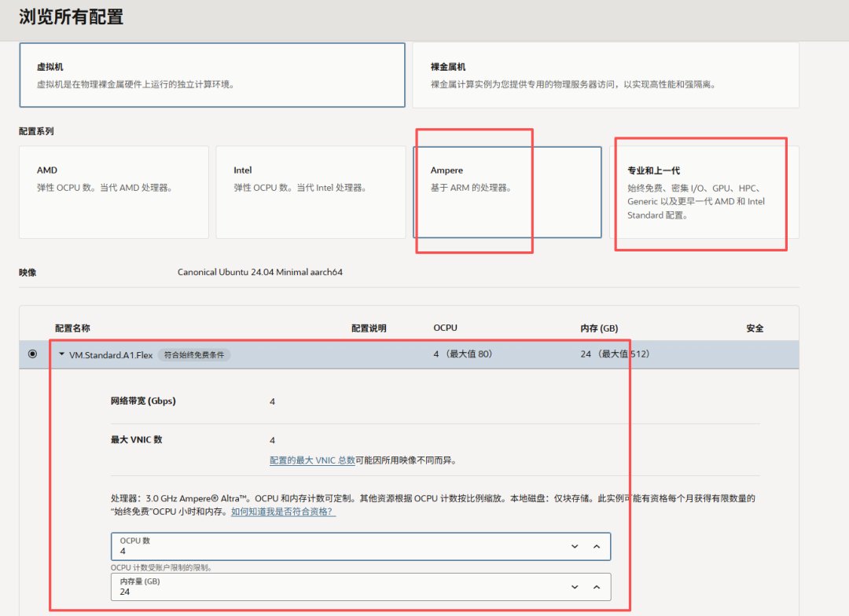Click the 最大 VNIC 数 label

pyautogui.click(x=137, y=439)
